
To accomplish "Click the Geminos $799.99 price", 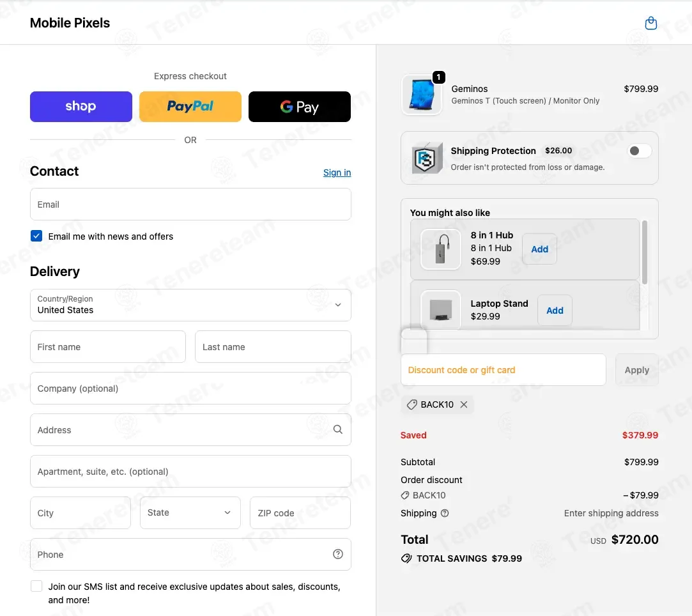I will tap(641, 89).
